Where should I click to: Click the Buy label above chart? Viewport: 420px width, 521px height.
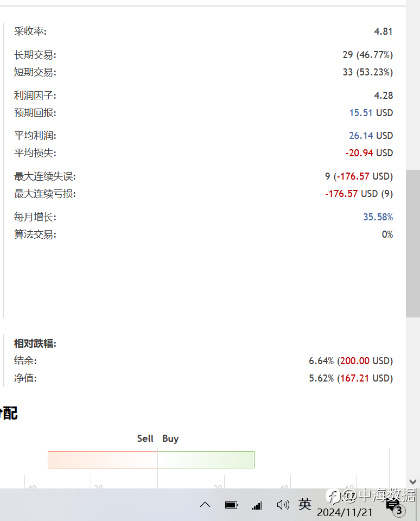(x=170, y=439)
